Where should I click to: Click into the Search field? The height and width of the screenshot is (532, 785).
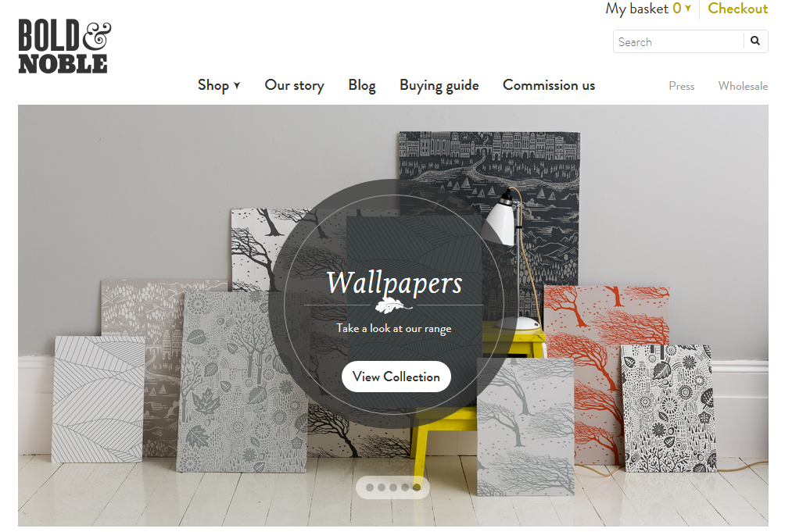click(x=679, y=41)
